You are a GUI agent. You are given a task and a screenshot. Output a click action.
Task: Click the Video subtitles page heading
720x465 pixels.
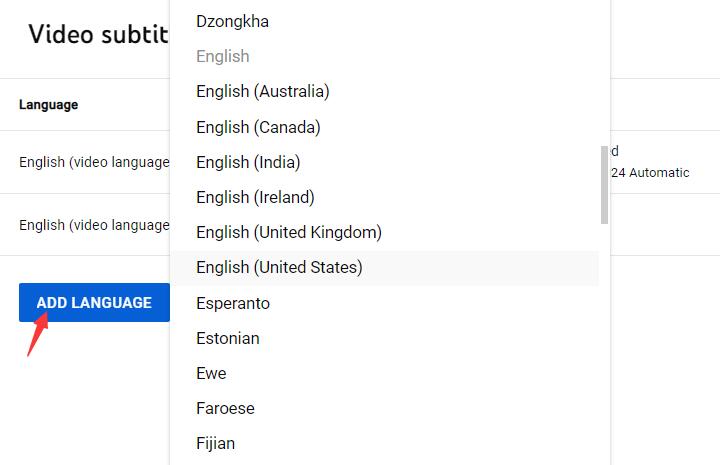click(x=98, y=34)
